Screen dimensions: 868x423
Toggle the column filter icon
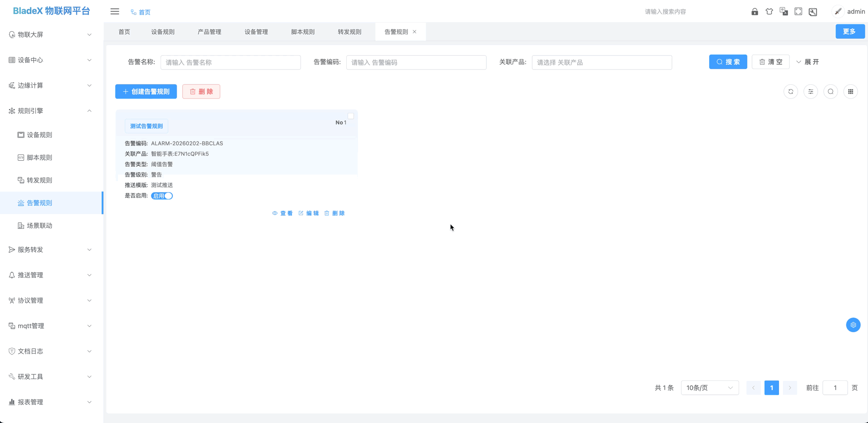point(811,92)
